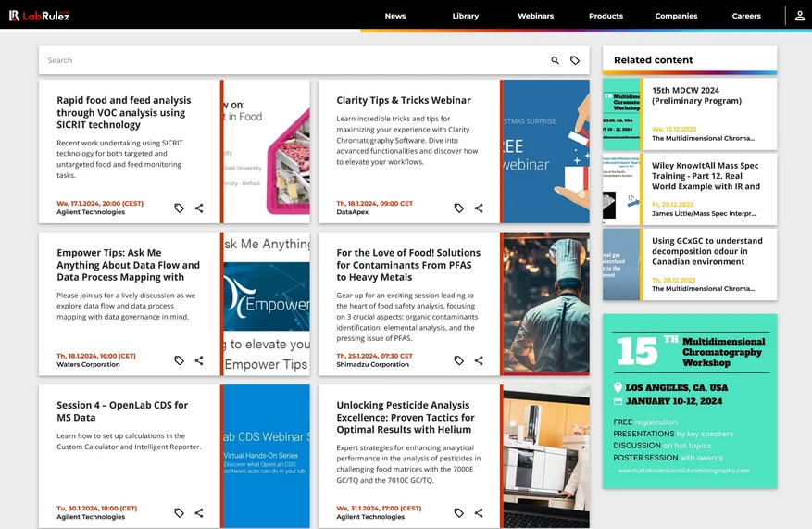Click Shimadzu Corporation company name
Screen dimensions: 812x529
(x=372, y=364)
